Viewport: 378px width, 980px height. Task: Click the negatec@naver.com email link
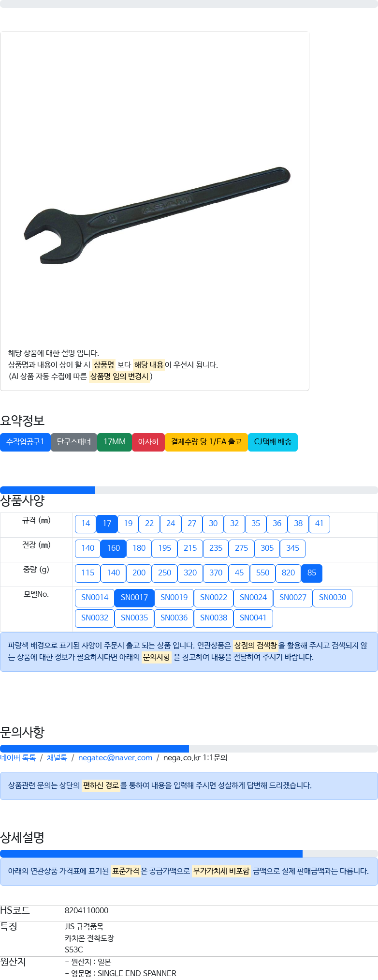tap(115, 758)
